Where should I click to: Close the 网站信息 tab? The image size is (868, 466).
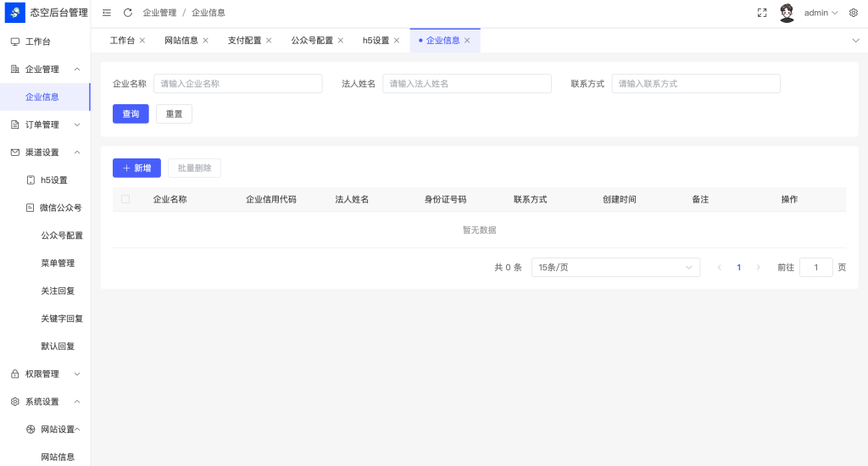pyautogui.click(x=205, y=41)
